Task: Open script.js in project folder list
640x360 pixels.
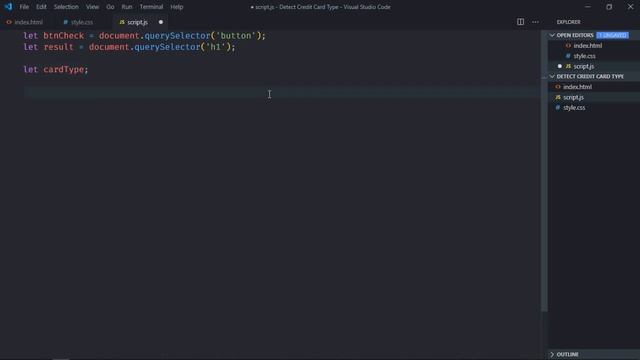Action: [x=573, y=97]
